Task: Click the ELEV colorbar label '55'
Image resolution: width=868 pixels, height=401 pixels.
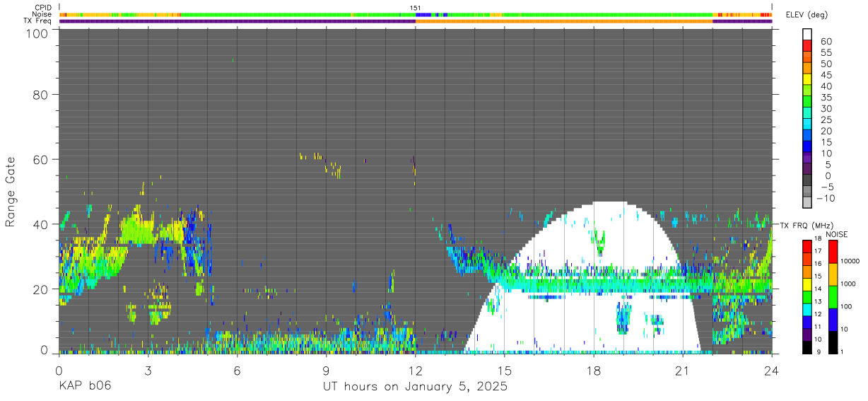Action: click(x=826, y=53)
